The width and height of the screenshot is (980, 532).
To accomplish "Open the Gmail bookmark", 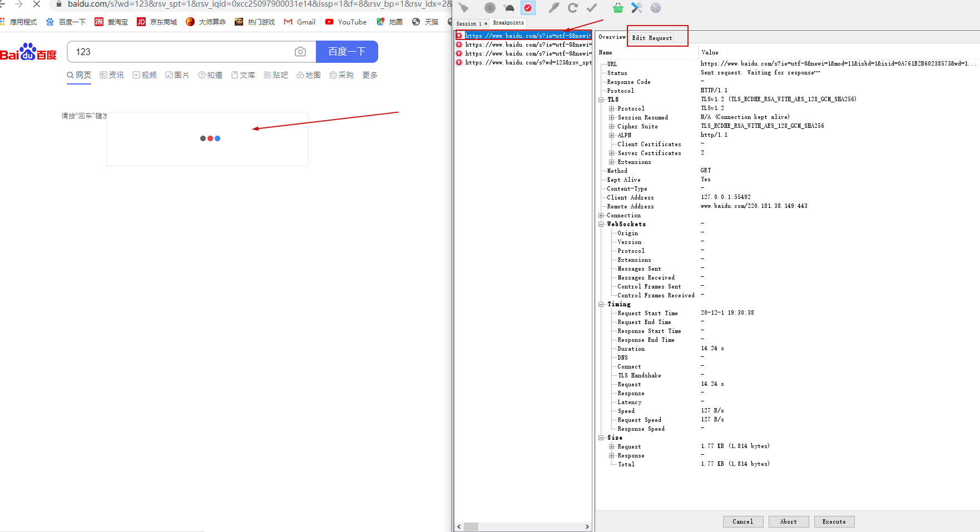I will click(300, 22).
